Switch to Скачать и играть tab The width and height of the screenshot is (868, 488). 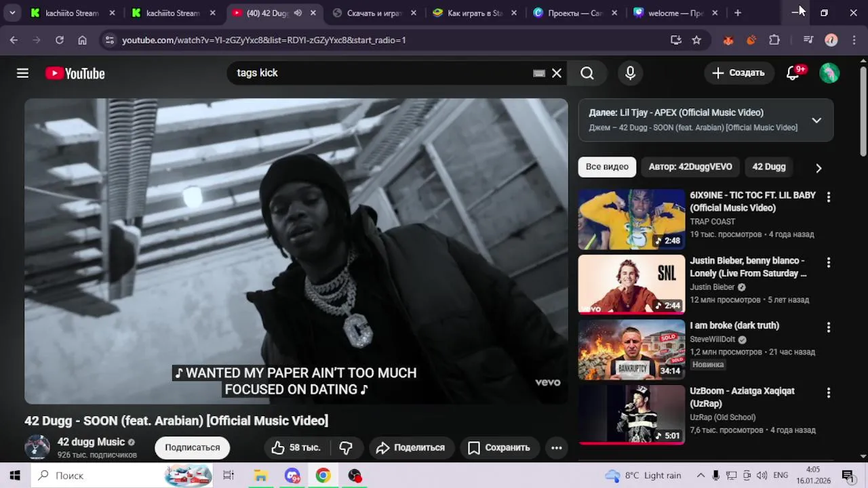tap(374, 13)
